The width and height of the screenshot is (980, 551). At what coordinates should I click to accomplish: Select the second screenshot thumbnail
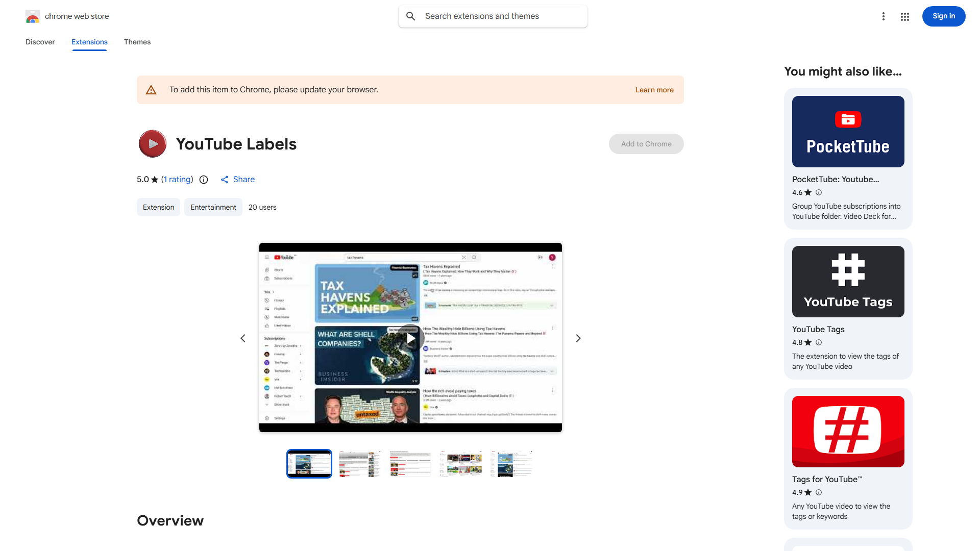[359, 463]
